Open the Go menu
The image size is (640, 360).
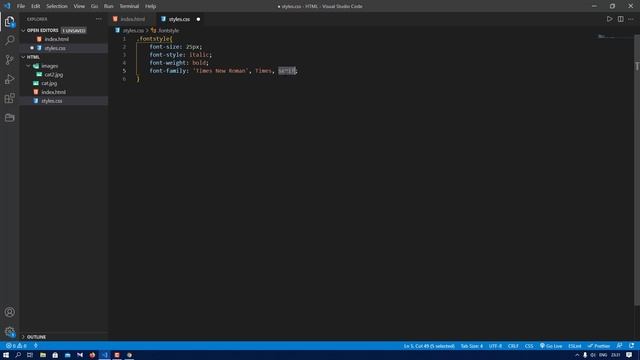pyautogui.click(x=94, y=6)
